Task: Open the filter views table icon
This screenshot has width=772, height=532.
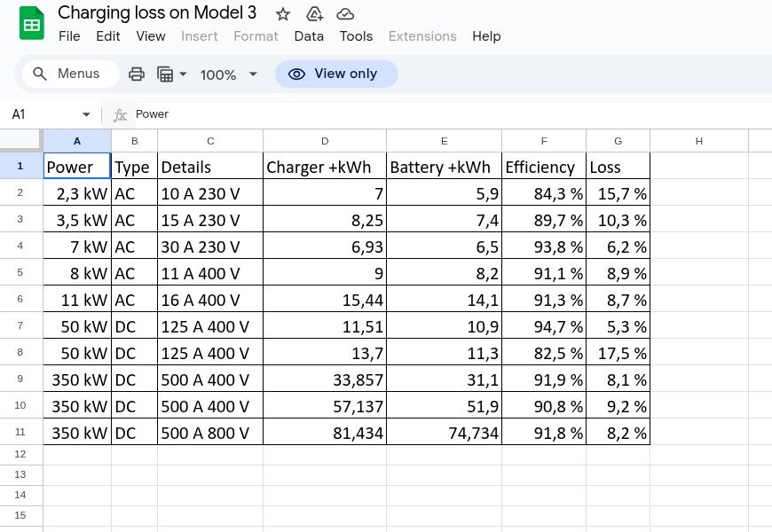Action: (x=165, y=74)
